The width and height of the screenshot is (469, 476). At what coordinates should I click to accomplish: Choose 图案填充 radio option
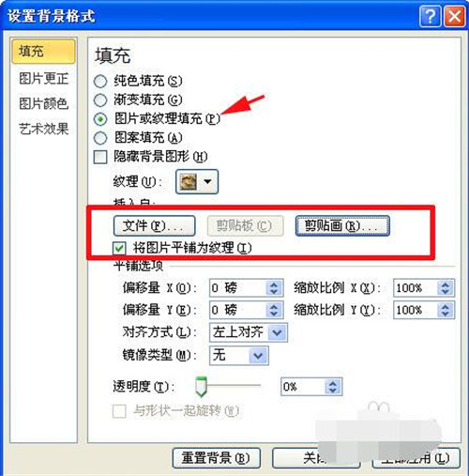[100, 138]
